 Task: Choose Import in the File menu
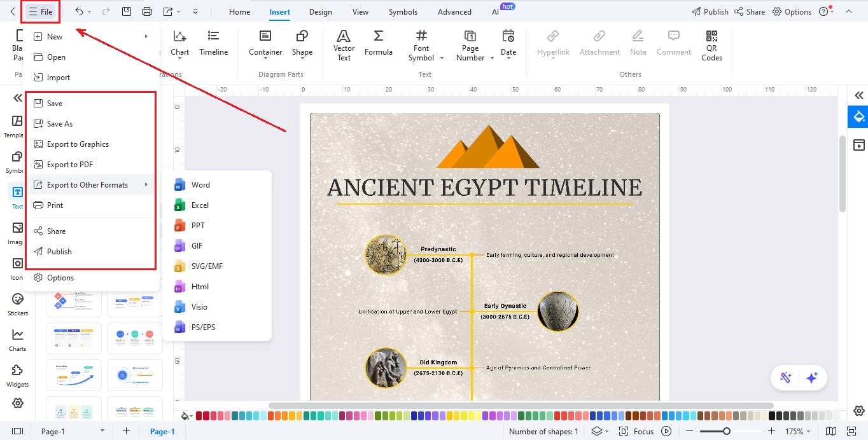pyautogui.click(x=90, y=77)
